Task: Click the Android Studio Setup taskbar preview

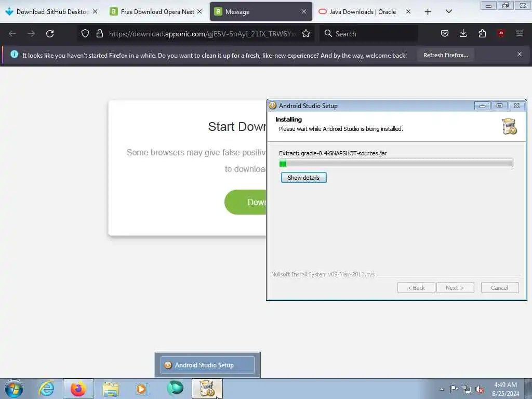Action: pos(207,365)
